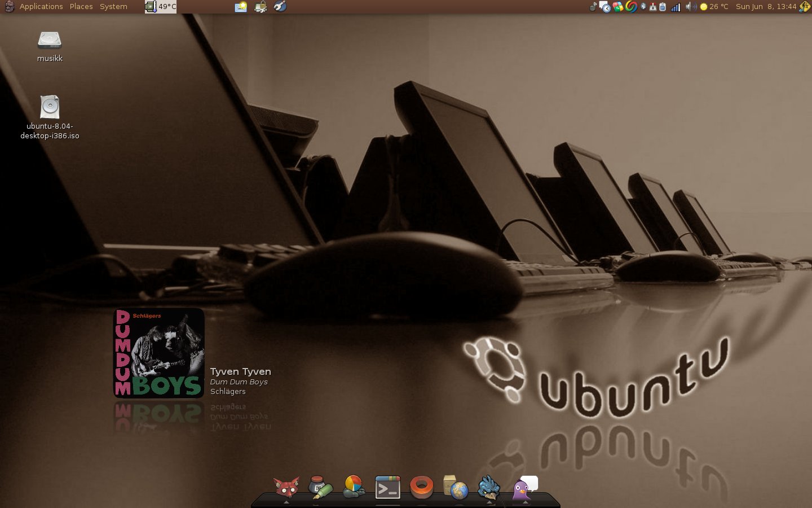Select the ubuntu-8.04-desktop-i386.iso file

pos(50,117)
